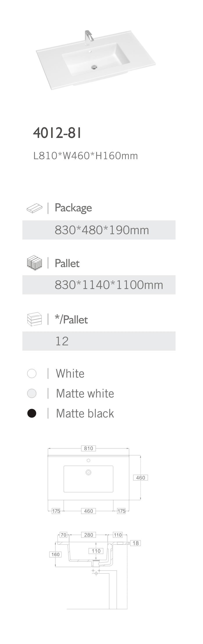Click the package box icon
Screen dimensions: 203x644
point(34,208)
